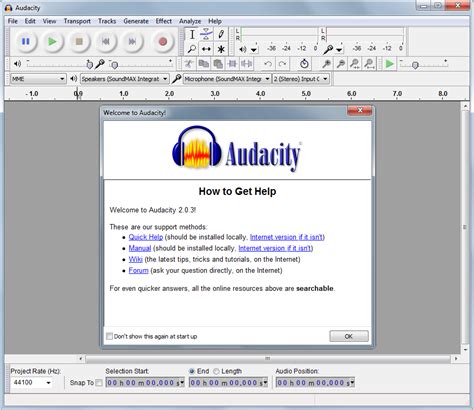Open the Generate menu
The width and height of the screenshot is (474, 410).
pos(136,21)
